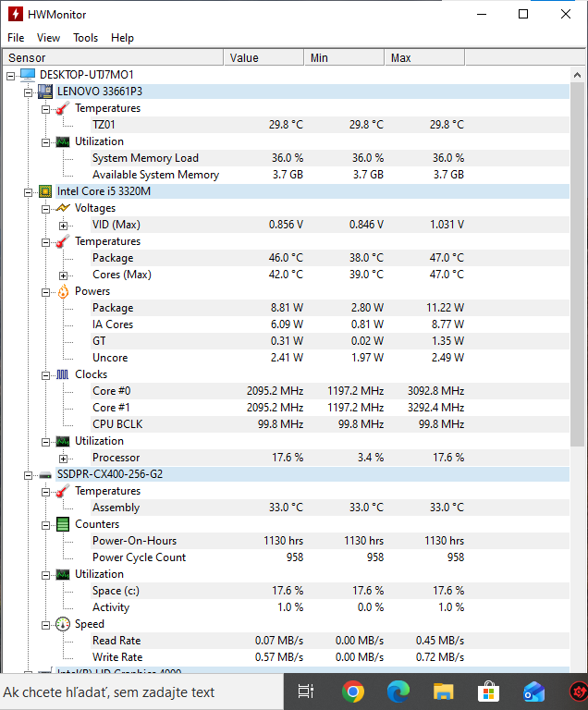The height and width of the screenshot is (710, 588).
Task: Select the GT power row
Action: coord(330,341)
